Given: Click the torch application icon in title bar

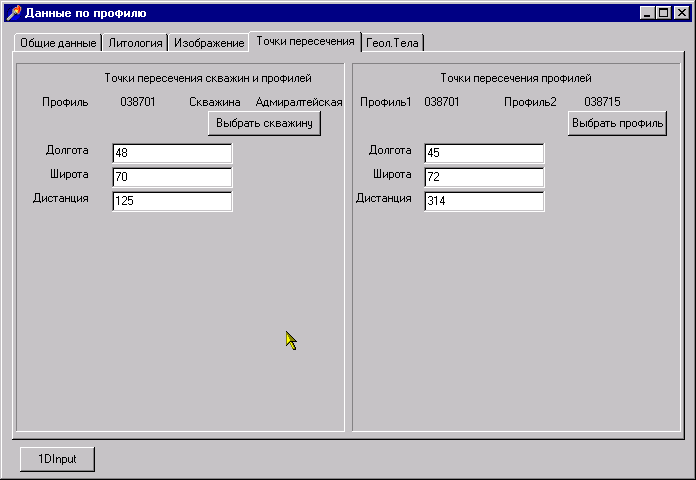Looking at the screenshot, I should [x=13, y=13].
